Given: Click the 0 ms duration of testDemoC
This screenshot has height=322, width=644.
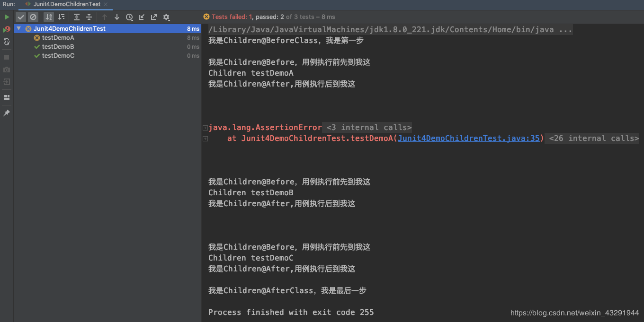Looking at the screenshot, I should pyautogui.click(x=193, y=56).
